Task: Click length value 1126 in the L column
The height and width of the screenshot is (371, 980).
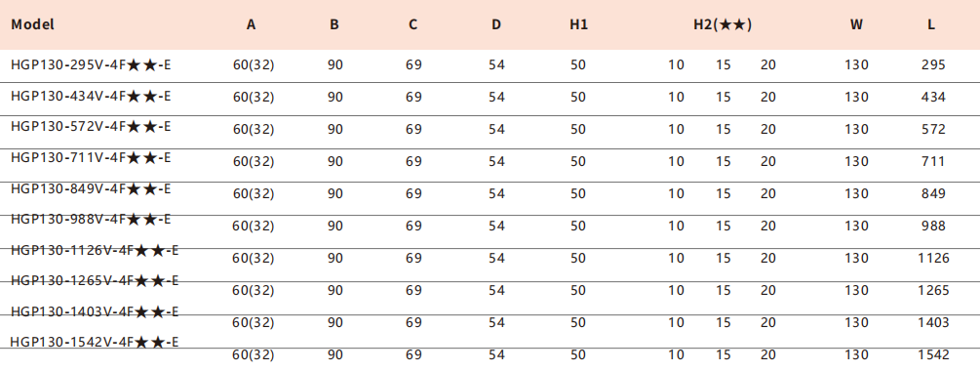Action: [x=934, y=258]
